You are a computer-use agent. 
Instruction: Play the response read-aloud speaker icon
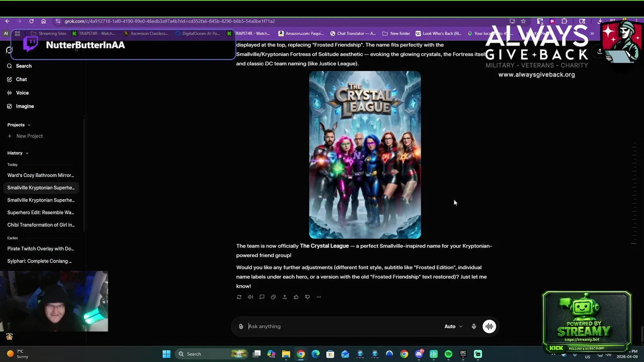pyautogui.click(x=251, y=297)
